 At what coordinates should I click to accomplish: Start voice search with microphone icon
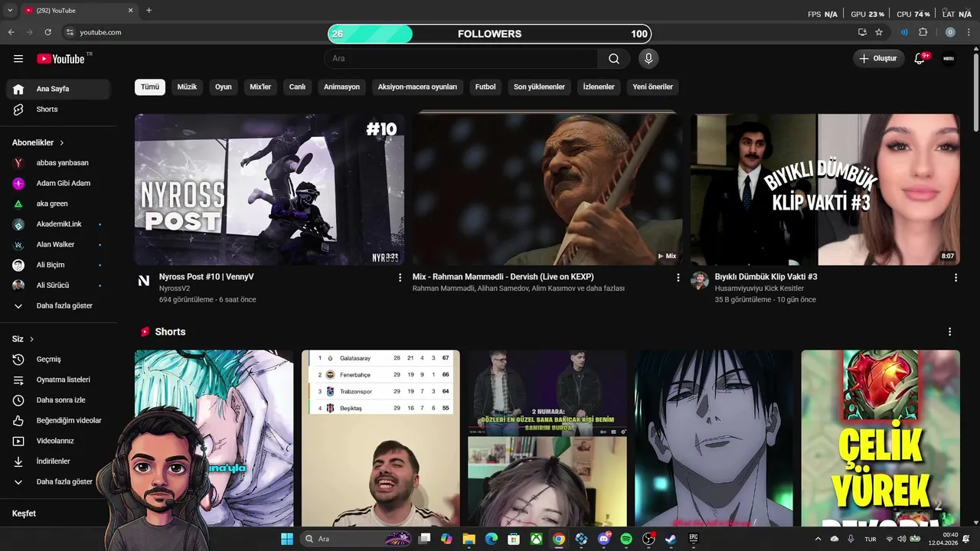[x=648, y=58]
